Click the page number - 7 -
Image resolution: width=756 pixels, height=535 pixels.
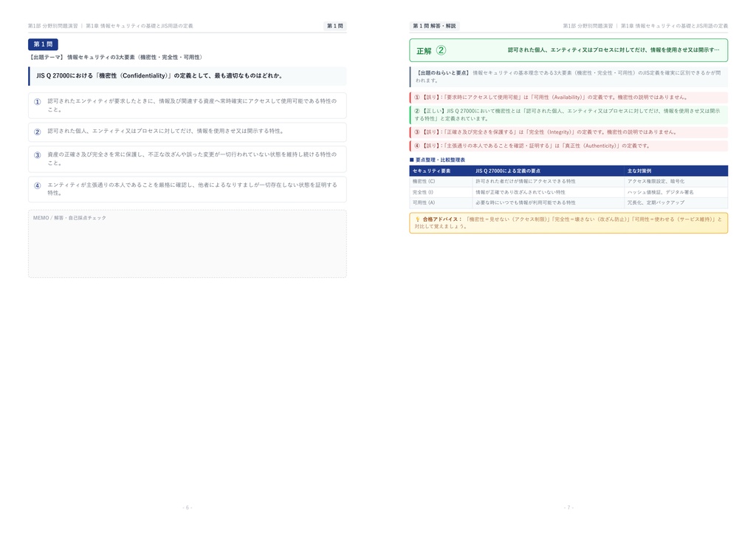tap(568, 508)
